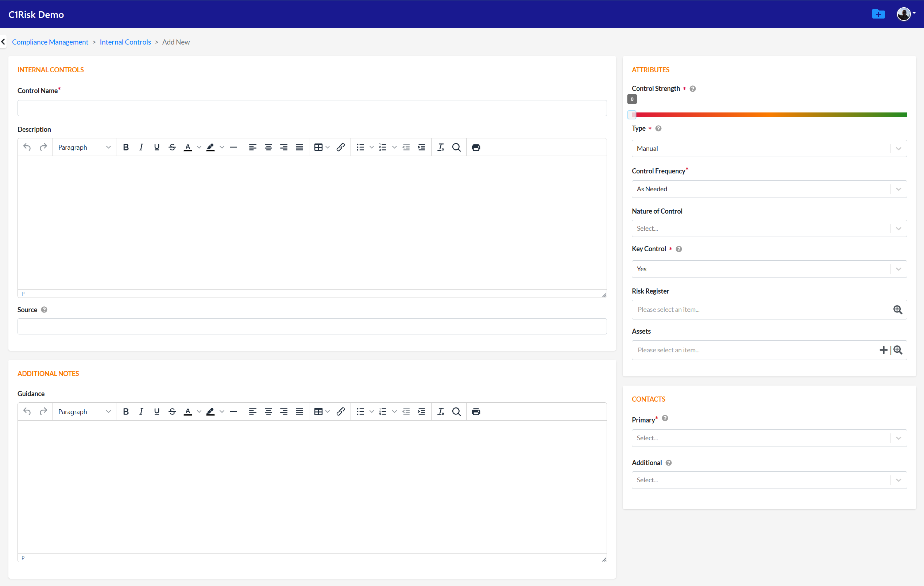Click the Control Strength slider handle

[632, 114]
